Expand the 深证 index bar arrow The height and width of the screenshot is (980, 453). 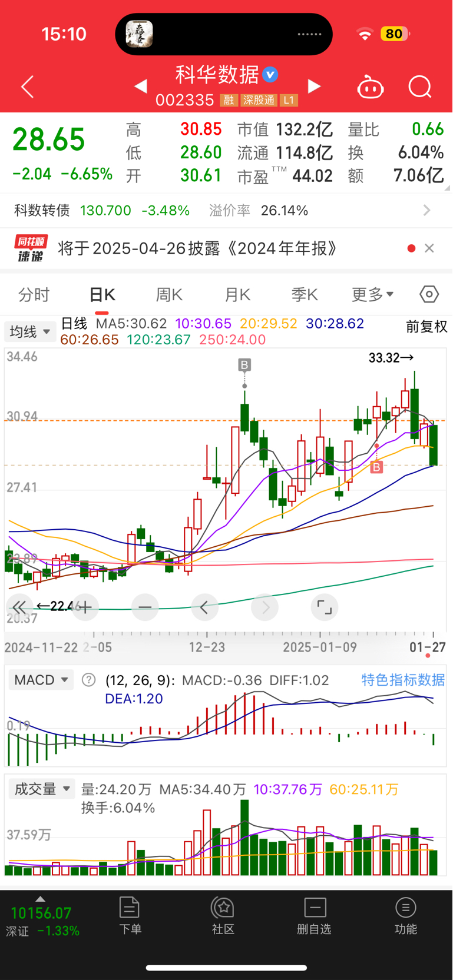[x=40, y=899]
